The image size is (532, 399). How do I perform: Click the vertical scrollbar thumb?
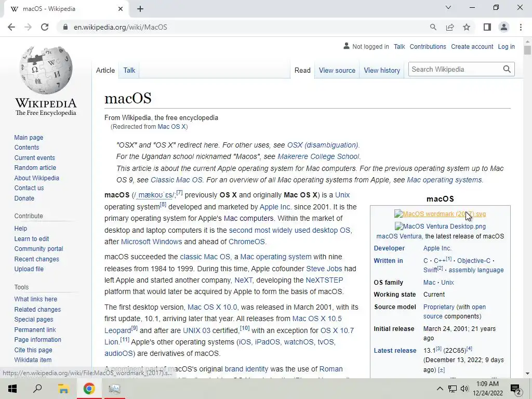tap(527, 50)
